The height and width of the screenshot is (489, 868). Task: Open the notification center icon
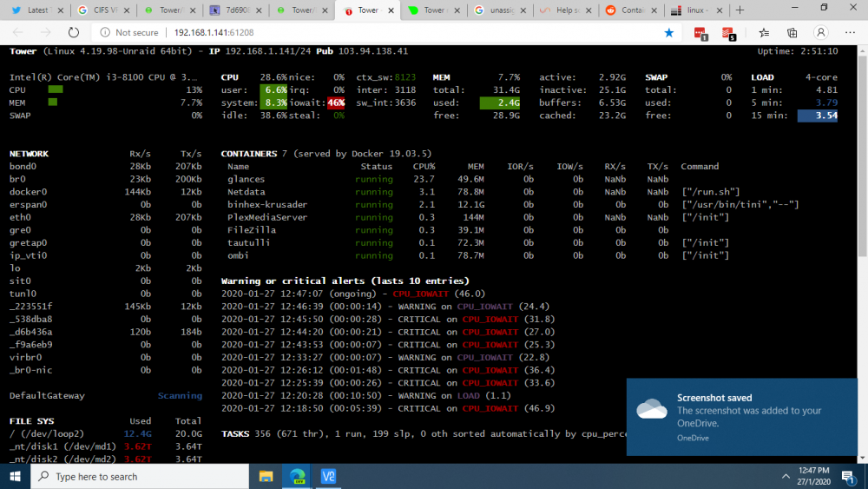[848, 476]
